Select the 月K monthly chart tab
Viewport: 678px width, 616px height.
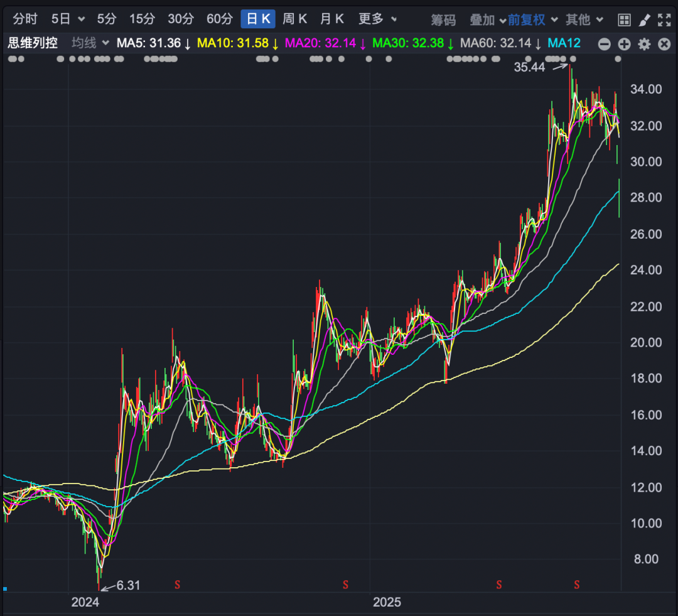[x=332, y=19]
